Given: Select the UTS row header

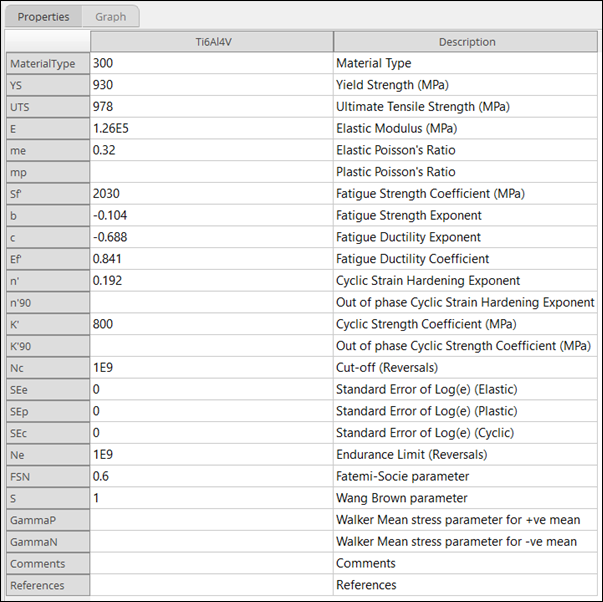Looking at the screenshot, I should click(47, 107).
